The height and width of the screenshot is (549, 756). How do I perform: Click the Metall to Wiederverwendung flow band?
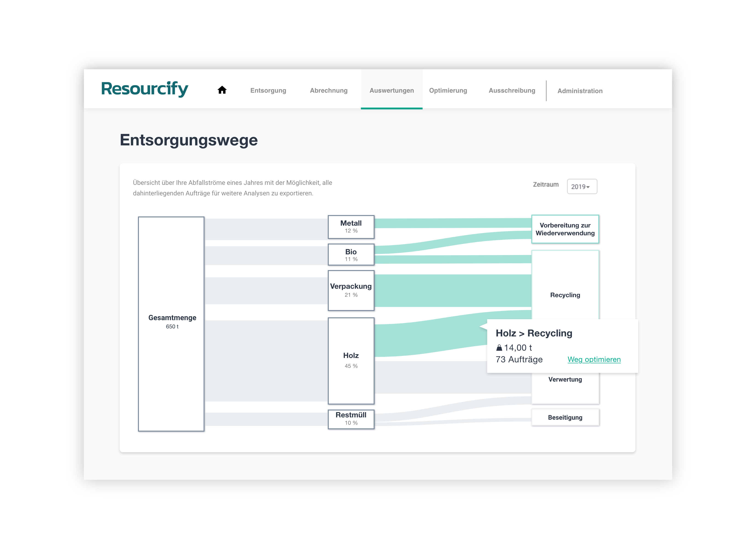453,223
